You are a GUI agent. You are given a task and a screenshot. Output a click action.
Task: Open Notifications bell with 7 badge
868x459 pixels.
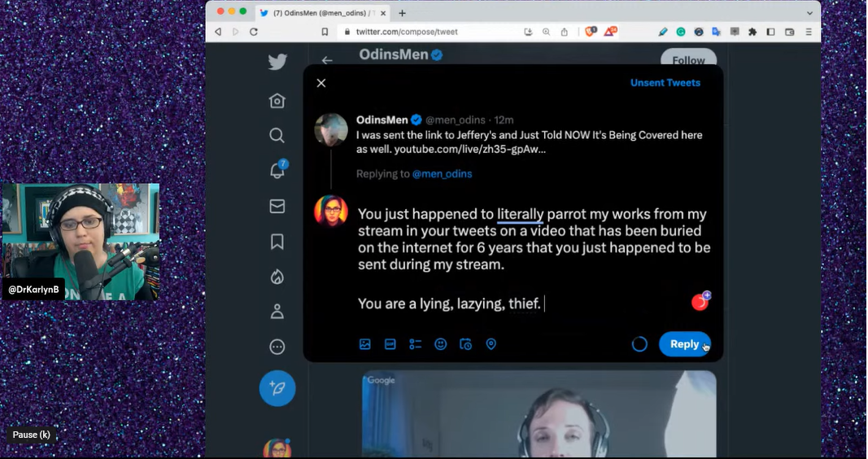(277, 171)
